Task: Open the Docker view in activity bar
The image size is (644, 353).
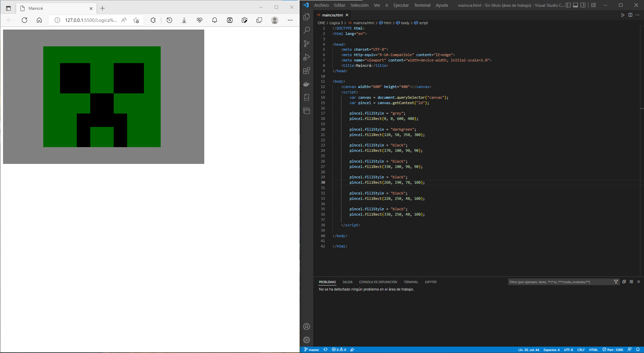Action: pos(307,84)
